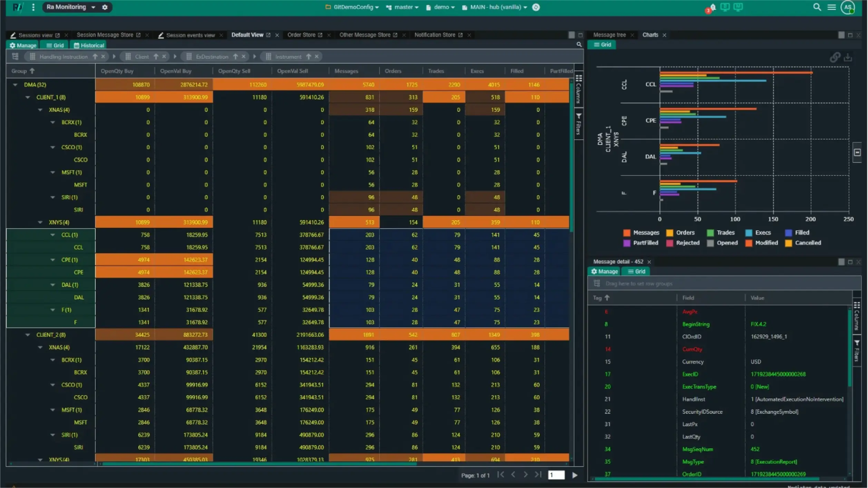
Task: Open the Ra Monitoring settings gear
Action: click(x=105, y=7)
